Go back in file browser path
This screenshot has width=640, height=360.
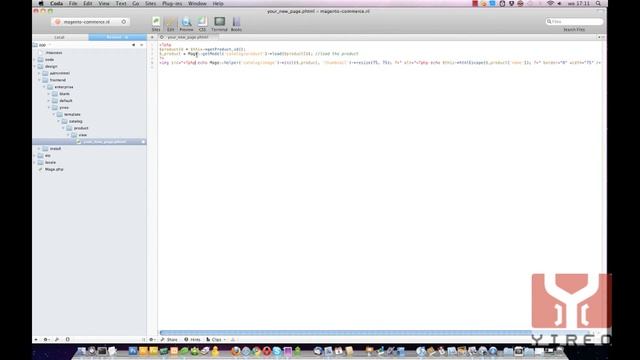coord(133,45)
